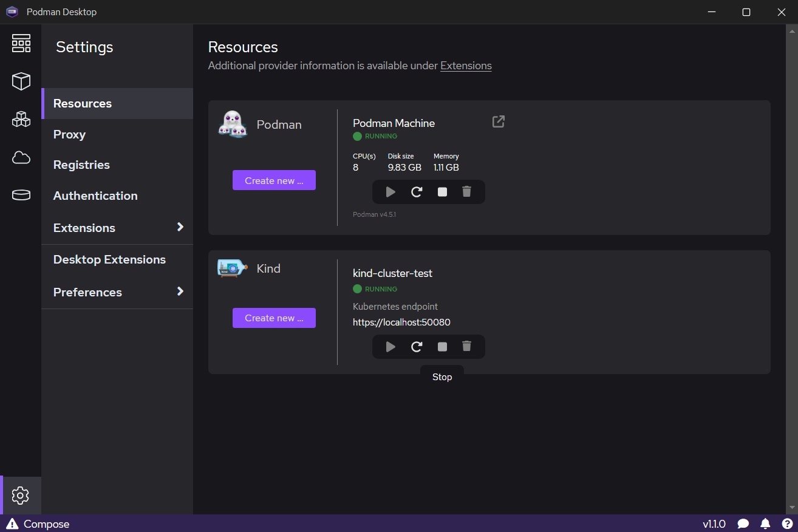Open the Pods icon in sidebar

(21, 119)
